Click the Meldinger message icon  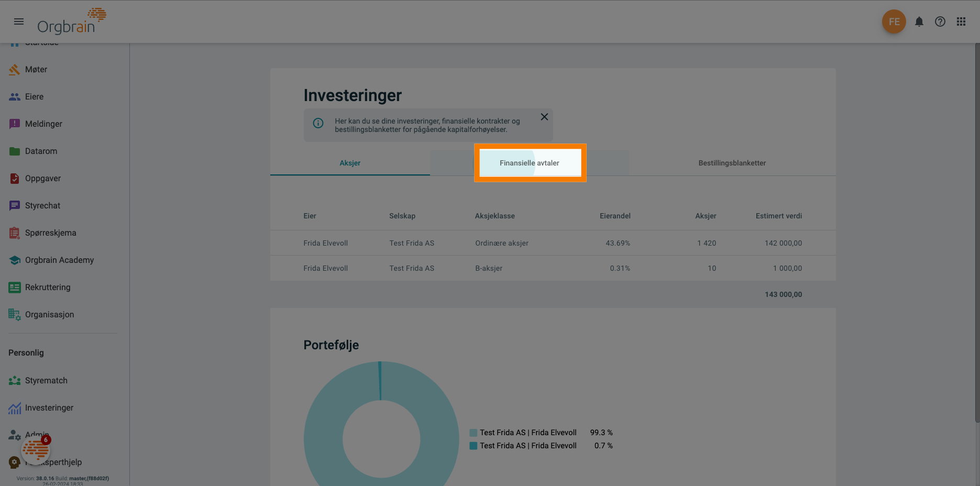(15, 124)
